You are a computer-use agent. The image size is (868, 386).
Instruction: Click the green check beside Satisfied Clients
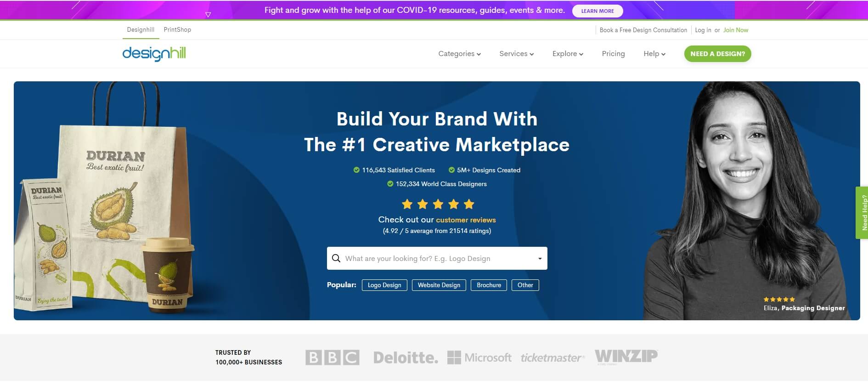[x=356, y=170]
